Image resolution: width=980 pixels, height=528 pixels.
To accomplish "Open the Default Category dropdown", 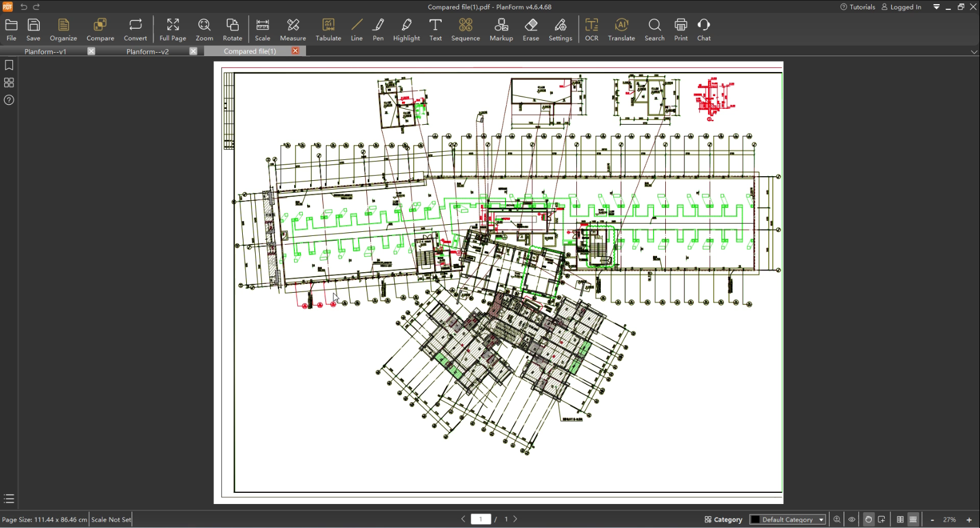I will (788, 519).
